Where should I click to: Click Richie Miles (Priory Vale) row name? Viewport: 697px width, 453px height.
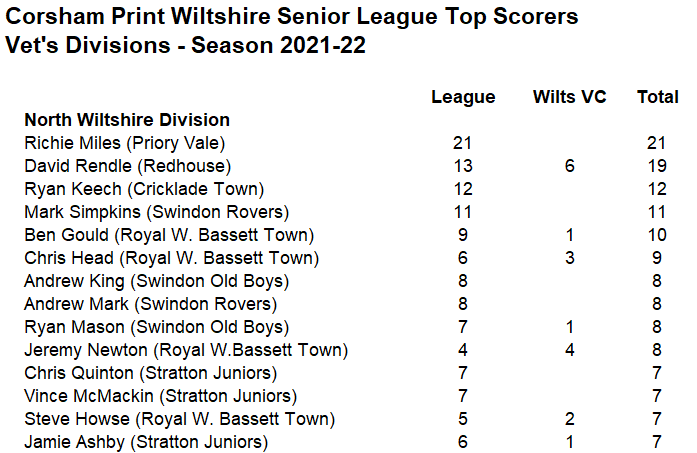[x=125, y=144]
